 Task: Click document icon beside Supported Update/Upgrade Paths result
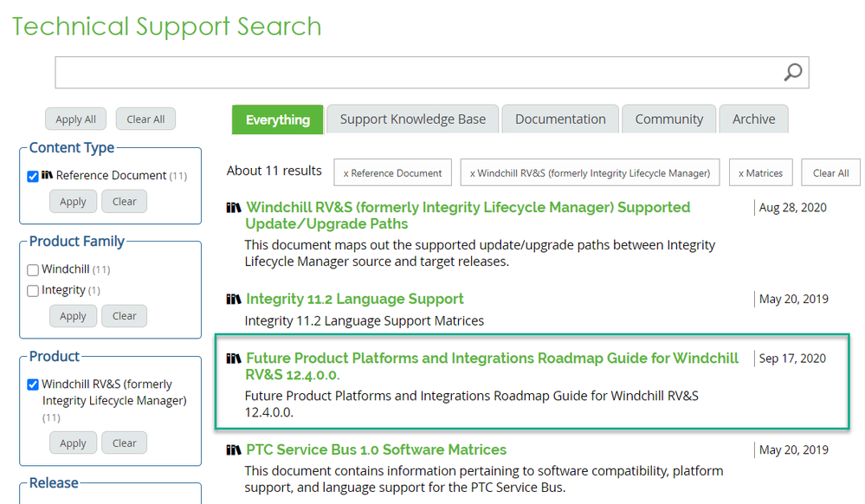point(234,208)
